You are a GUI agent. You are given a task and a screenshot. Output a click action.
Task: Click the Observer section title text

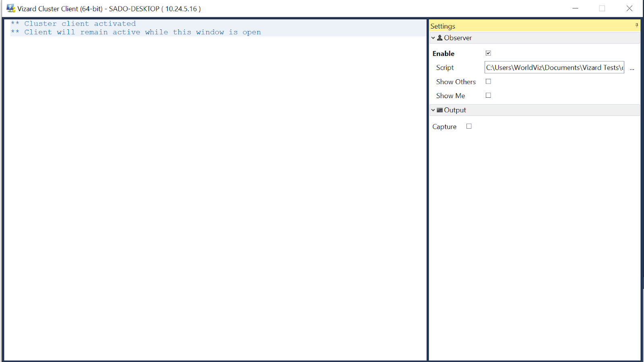(458, 38)
